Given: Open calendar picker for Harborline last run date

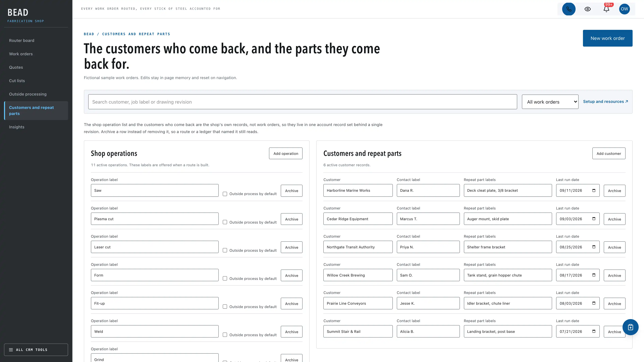Looking at the screenshot, I should 594,190.
